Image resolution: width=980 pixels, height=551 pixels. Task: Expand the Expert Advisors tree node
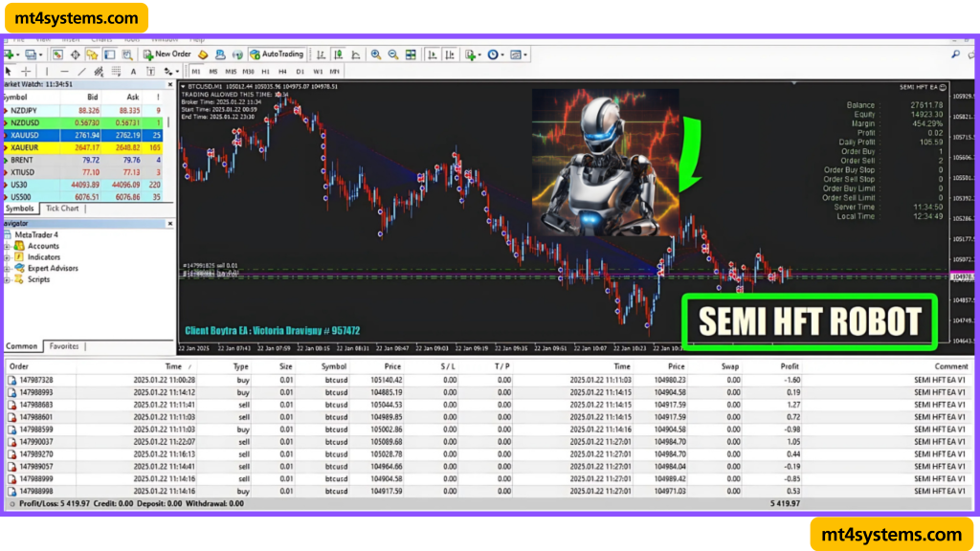[x=7, y=268]
